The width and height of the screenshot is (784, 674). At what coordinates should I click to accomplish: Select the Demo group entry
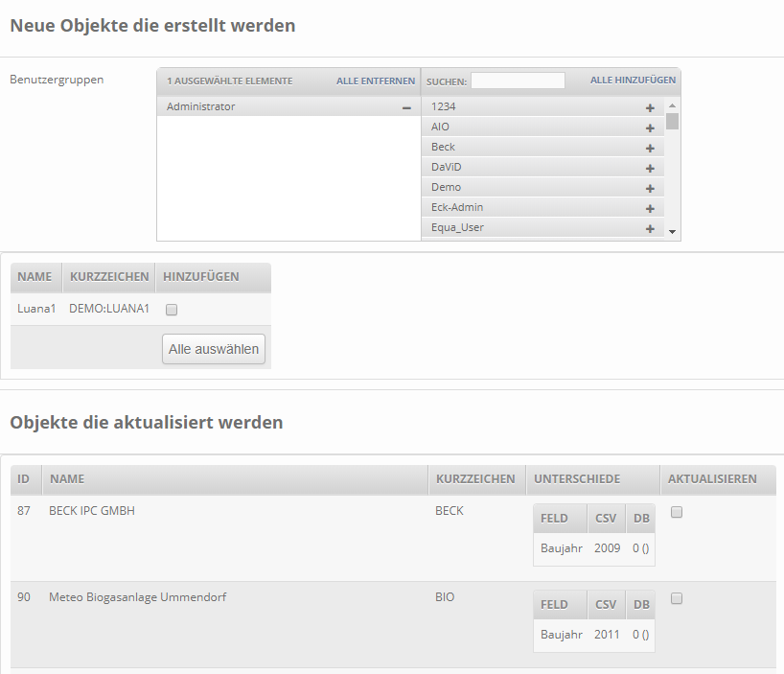(x=542, y=187)
